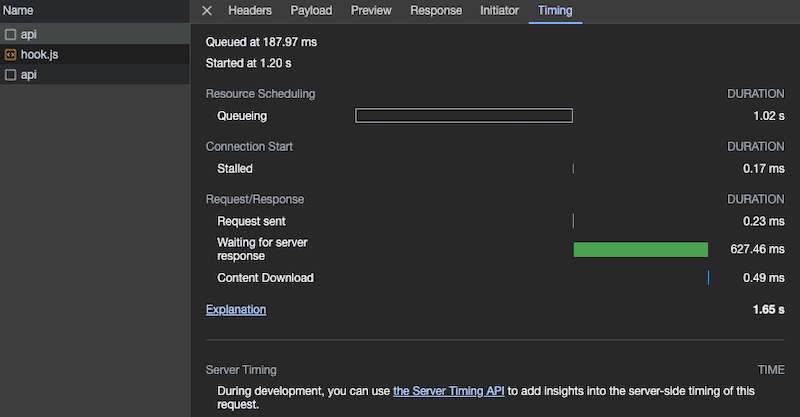The image size is (800, 417).
Task: Close the request details panel
Action: click(x=207, y=11)
